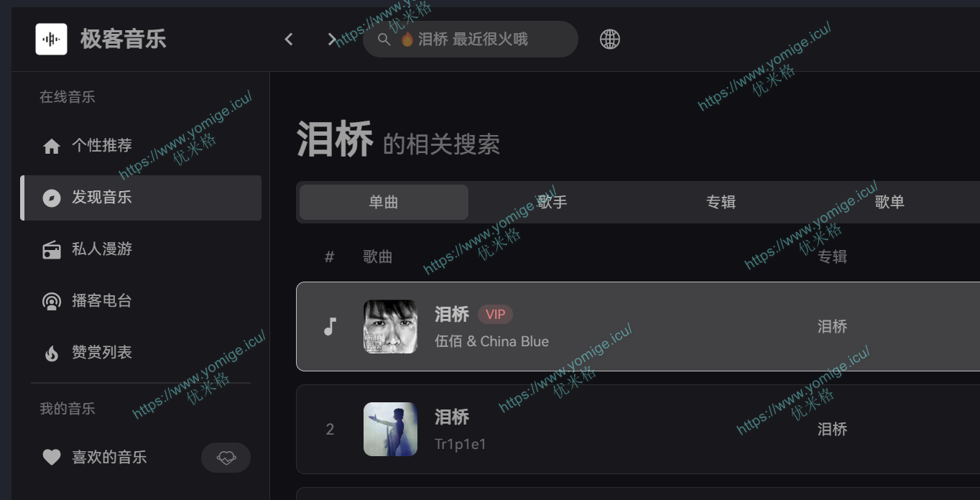Viewport: 980px width, 500px height.
Task: Switch to the 歌单 tab
Action: point(889,202)
